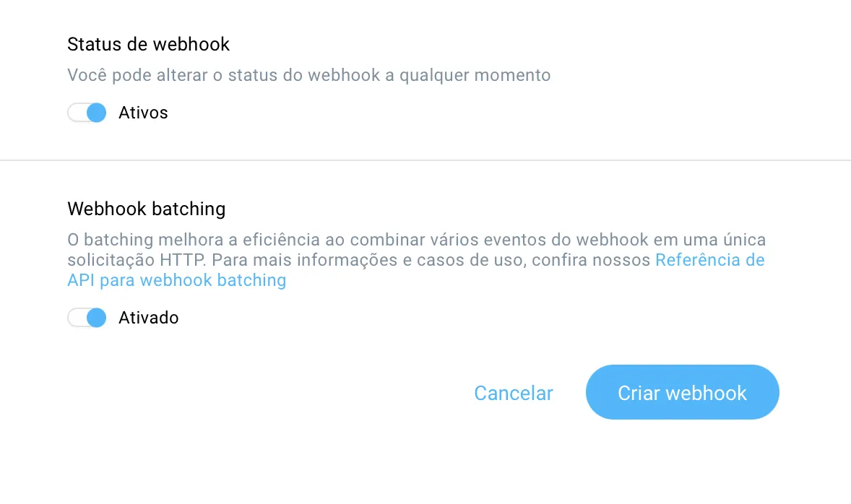Viewport: 851px width, 504px height.
Task: Click the Criar webhook button
Action: [x=682, y=392]
